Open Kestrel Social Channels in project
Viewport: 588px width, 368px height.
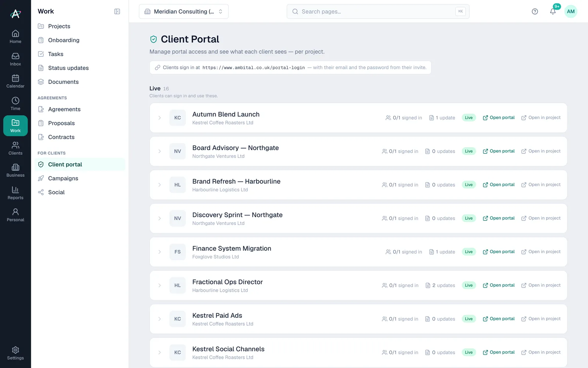click(x=541, y=352)
